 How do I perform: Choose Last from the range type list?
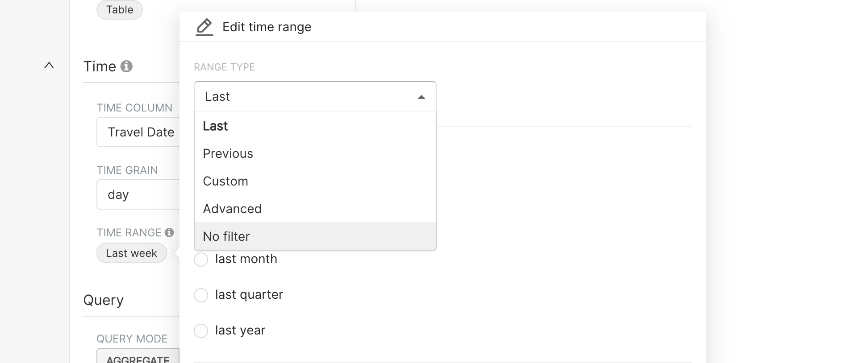pyautogui.click(x=216, y=126)
